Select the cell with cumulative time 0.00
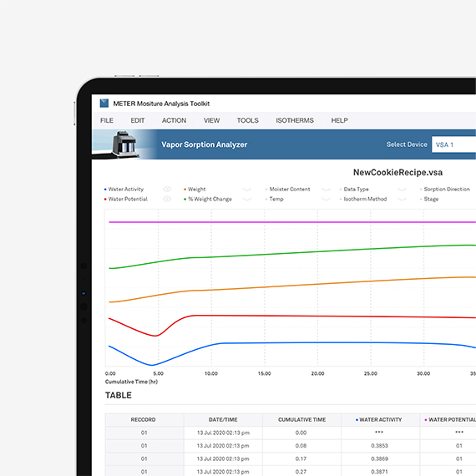This screenshot has height=476, width=476. point(301,433)
